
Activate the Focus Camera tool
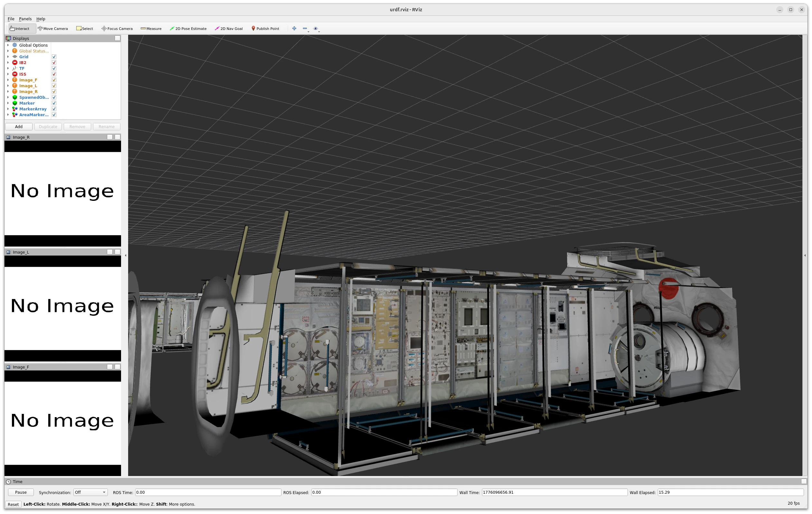(x=117, y=29)
